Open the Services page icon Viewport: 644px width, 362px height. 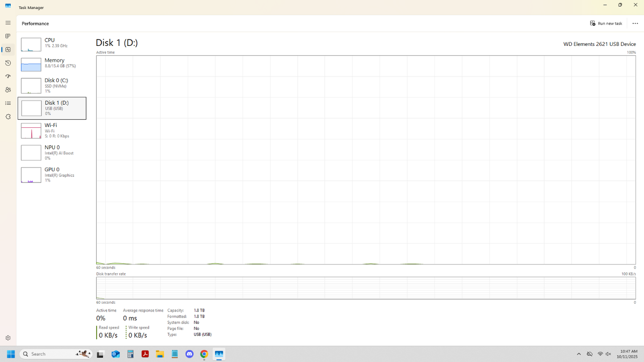tap(8, 117)
